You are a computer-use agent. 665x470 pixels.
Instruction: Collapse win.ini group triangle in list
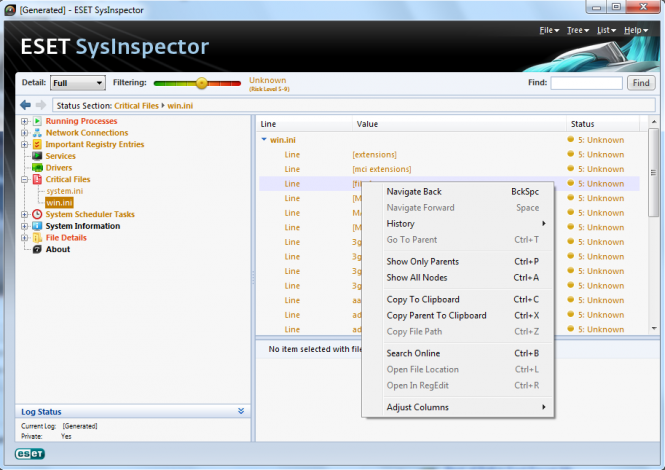(x=264, y=139)
